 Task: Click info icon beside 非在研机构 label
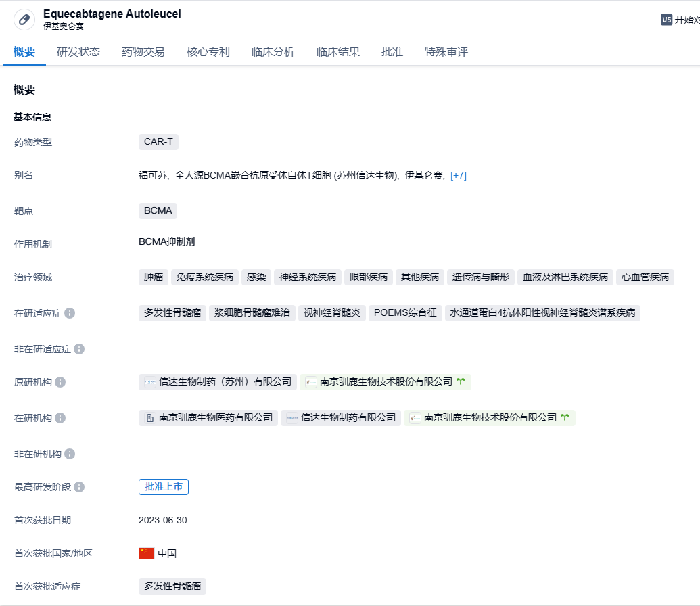70,454
